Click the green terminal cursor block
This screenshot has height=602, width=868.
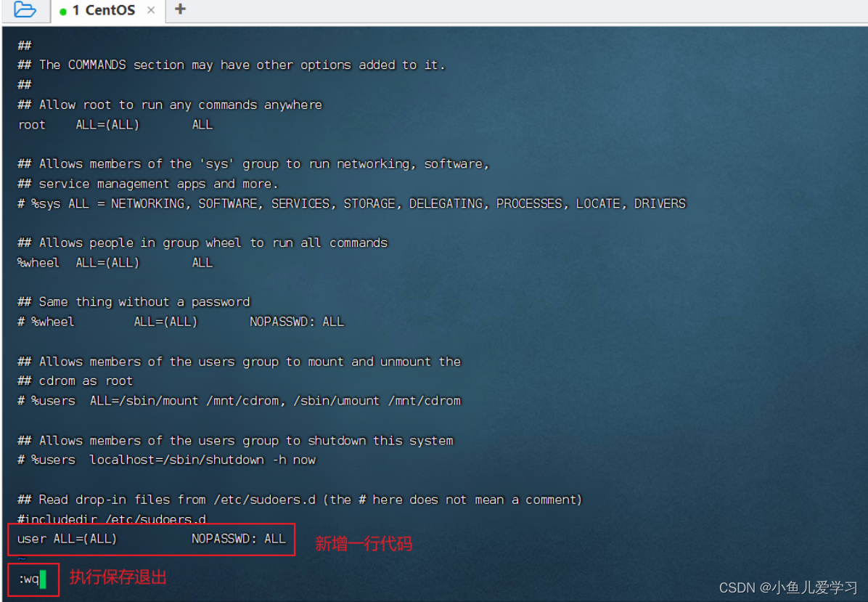click(43, 579)
